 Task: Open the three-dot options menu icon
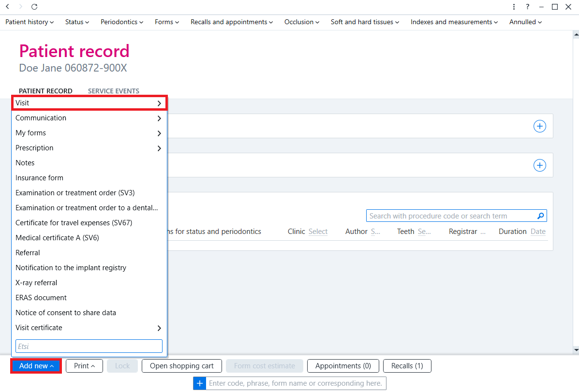[x=514, y=7]
